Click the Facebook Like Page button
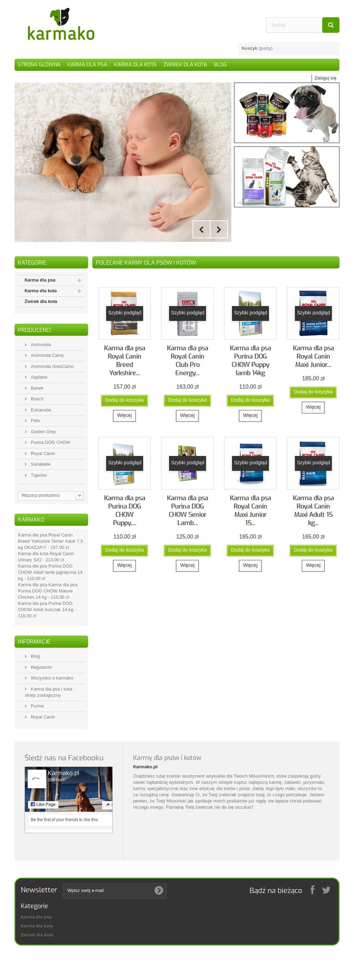 click(43, 804)
